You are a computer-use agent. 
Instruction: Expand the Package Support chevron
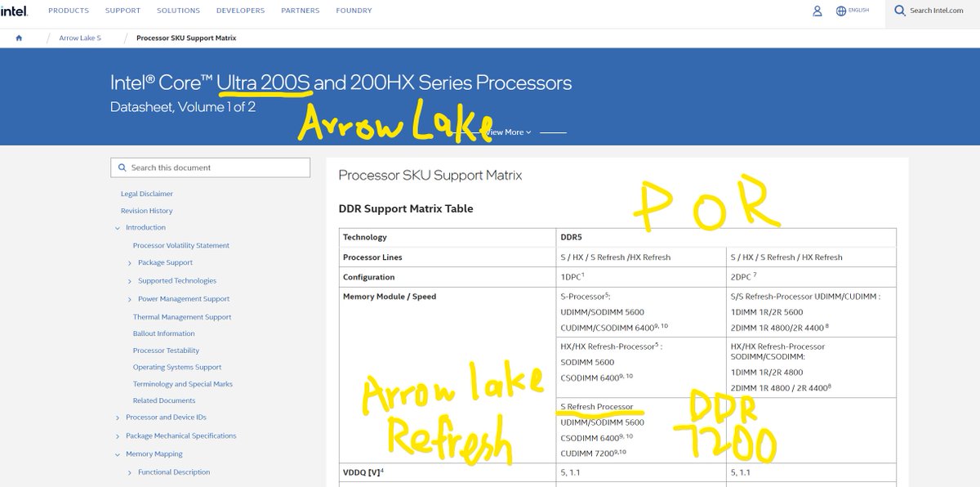point(130,263)
